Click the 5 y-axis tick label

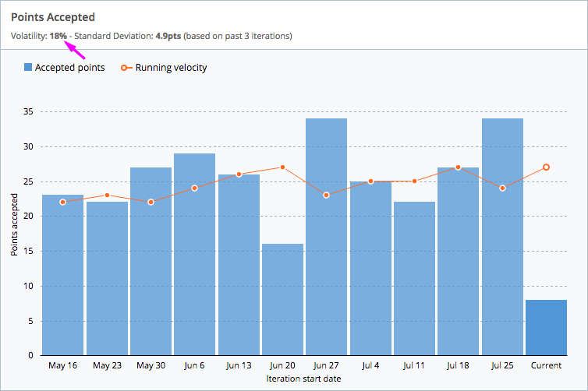[x=30, y=321]
